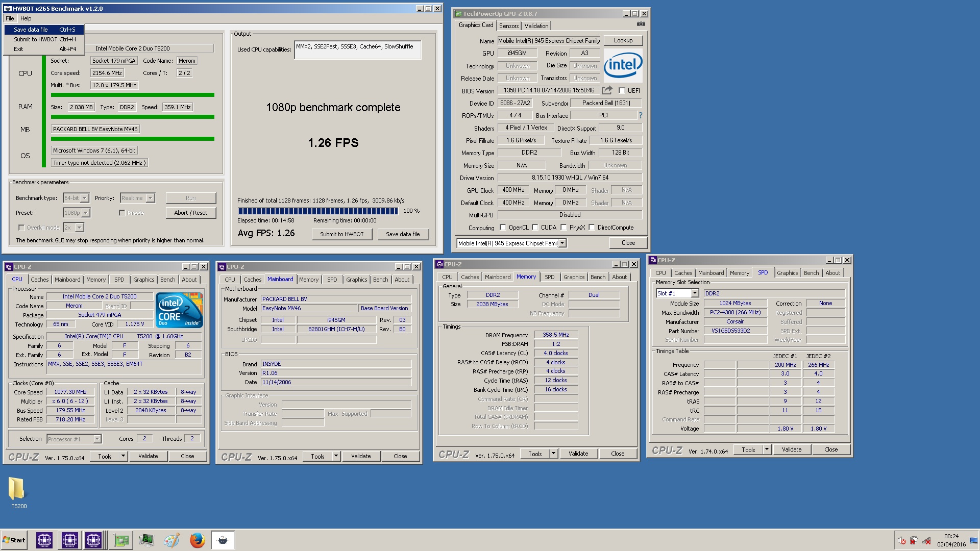The height and width of the screenshot is (551, 980).
Task: Choose Save data file from File menu
Action: [44, 30]
